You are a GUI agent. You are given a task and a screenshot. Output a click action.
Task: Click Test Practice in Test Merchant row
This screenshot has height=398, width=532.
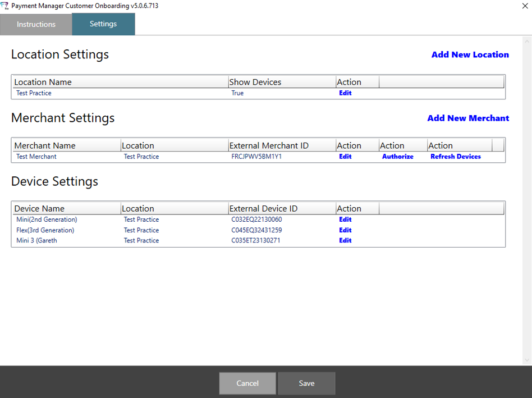click(141, 157)
